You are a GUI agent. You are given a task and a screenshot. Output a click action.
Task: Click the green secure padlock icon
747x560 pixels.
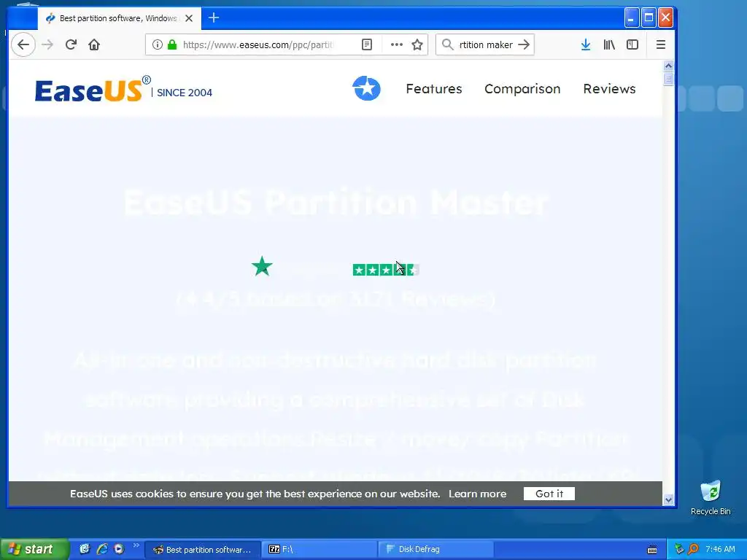tap(172, 44)
